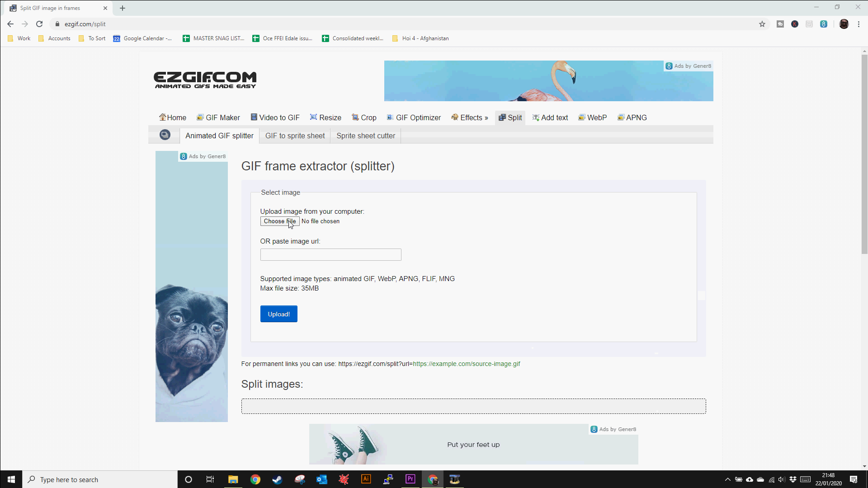Switch to Sprite sheet cutter tab
Image resolution: width=868 pixels, height=488 pixels.
click(x=365, y=136)
